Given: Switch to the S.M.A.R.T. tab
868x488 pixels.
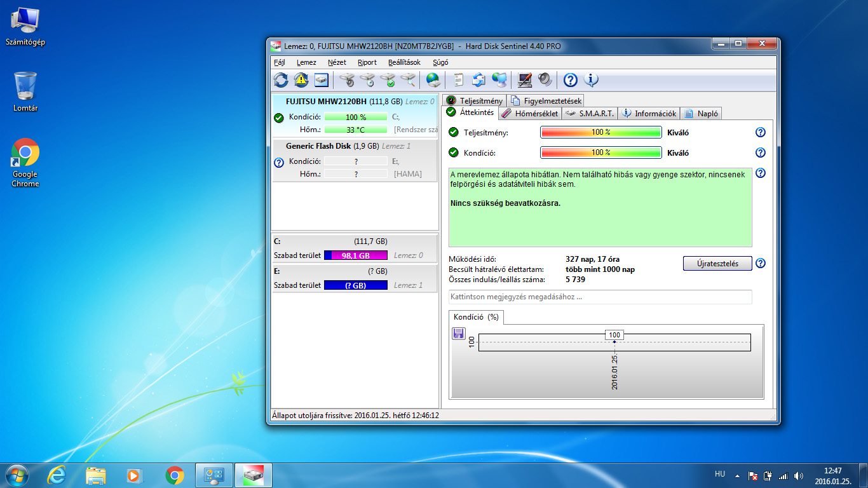Looking at the screenshot, I should (590, 113).
